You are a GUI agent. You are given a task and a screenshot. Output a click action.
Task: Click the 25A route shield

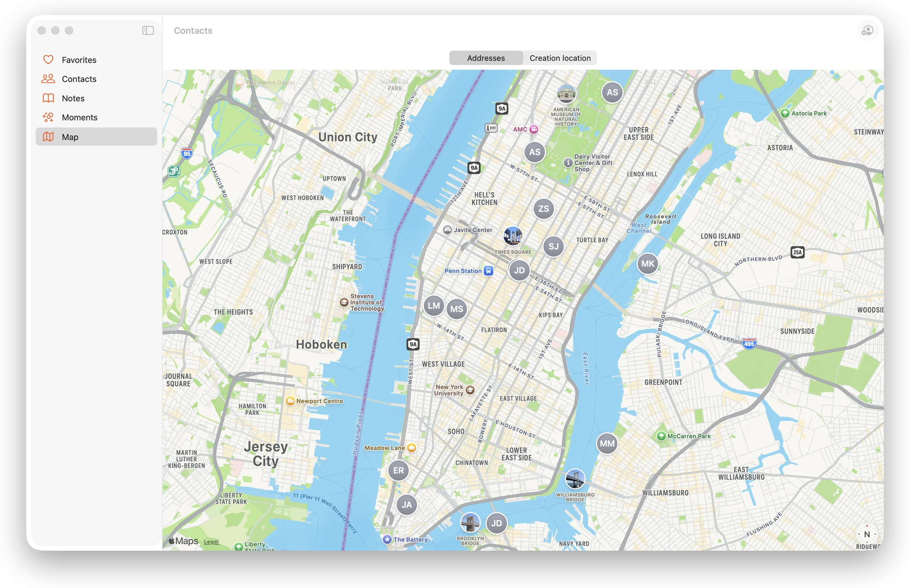[x=798, y=252]
